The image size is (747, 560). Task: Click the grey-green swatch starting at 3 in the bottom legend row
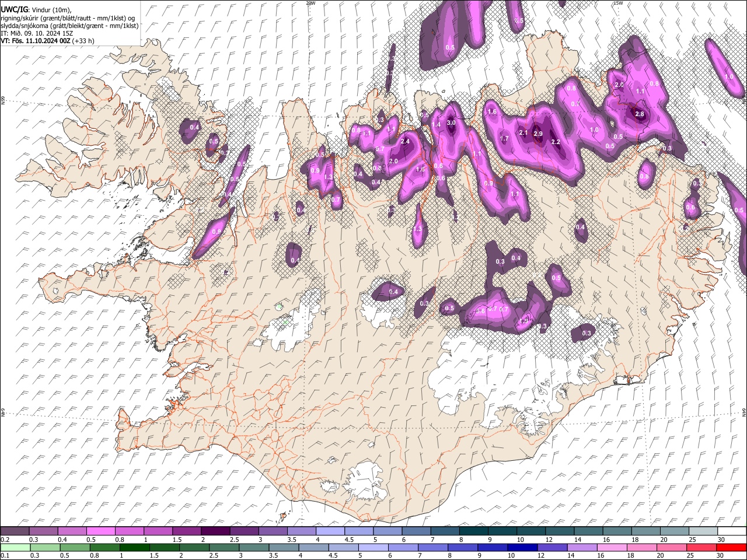(255, 547)
